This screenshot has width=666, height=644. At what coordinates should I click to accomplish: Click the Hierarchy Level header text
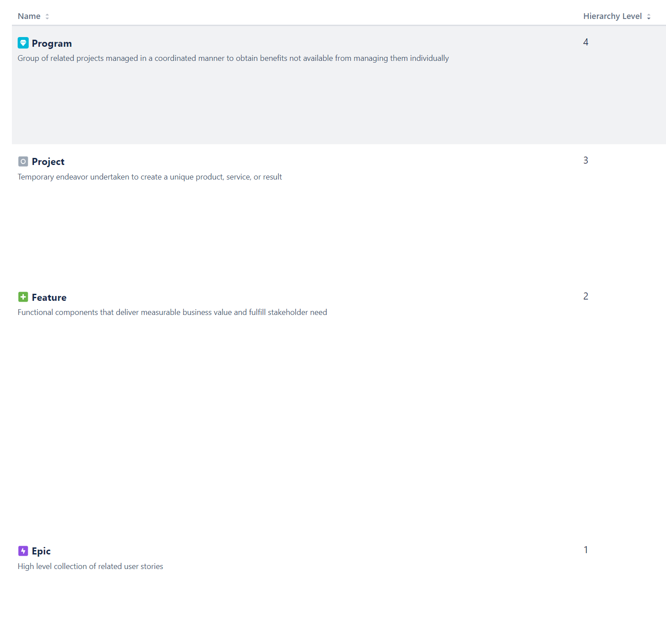click(x=612, y=16)
